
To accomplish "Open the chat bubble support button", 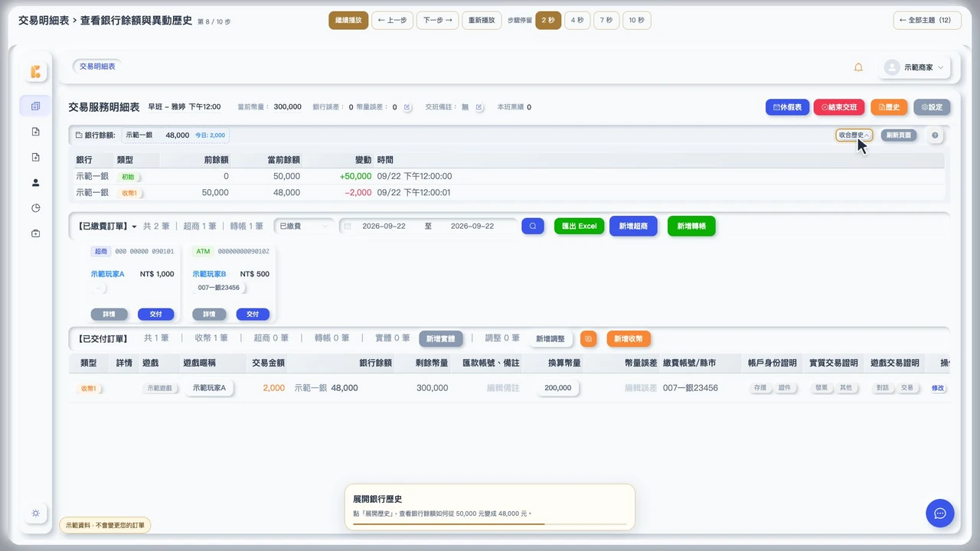I will pos(940,513).
